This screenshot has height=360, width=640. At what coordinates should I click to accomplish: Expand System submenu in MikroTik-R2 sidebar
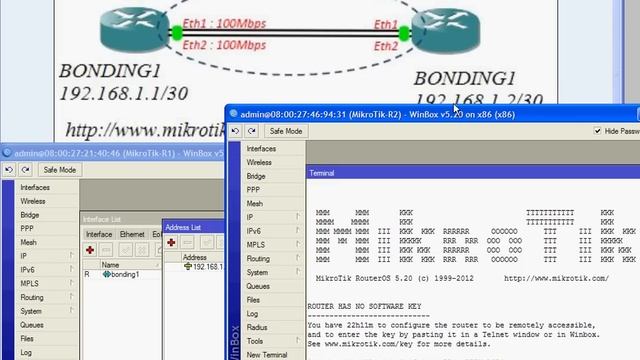pos(298,272)
